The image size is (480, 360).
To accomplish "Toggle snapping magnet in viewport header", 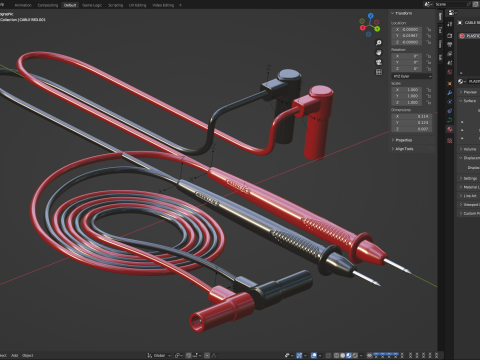I will pos(189,355).
